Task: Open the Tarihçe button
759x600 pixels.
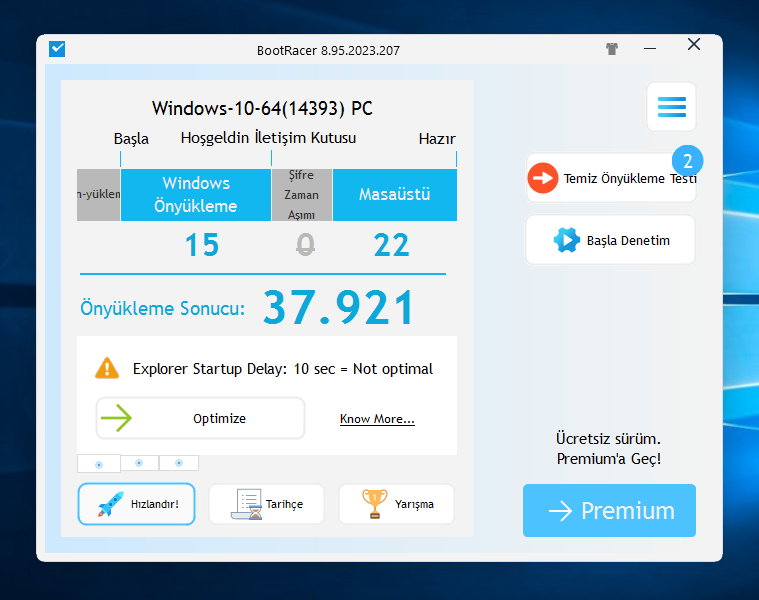Action: [266, 504]
